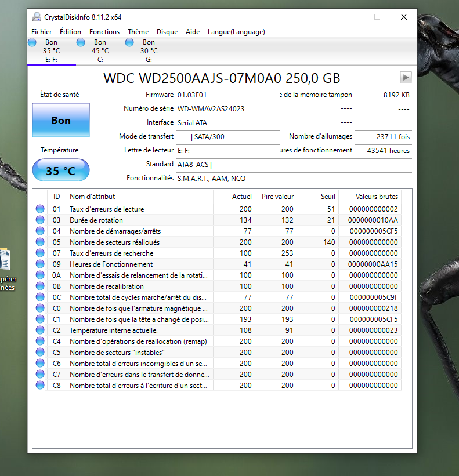The height and width of the screenshot is (476, 459).
Task: Click the Interface field Serial ATA
Action: tap(227, 123)
